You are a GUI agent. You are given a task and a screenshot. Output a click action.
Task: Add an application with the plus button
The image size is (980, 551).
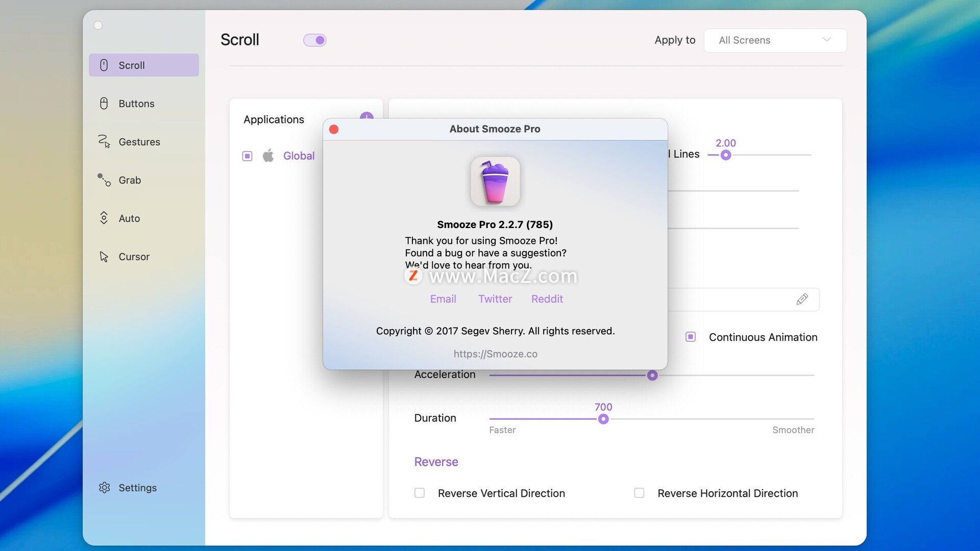[x=366, y=116]
